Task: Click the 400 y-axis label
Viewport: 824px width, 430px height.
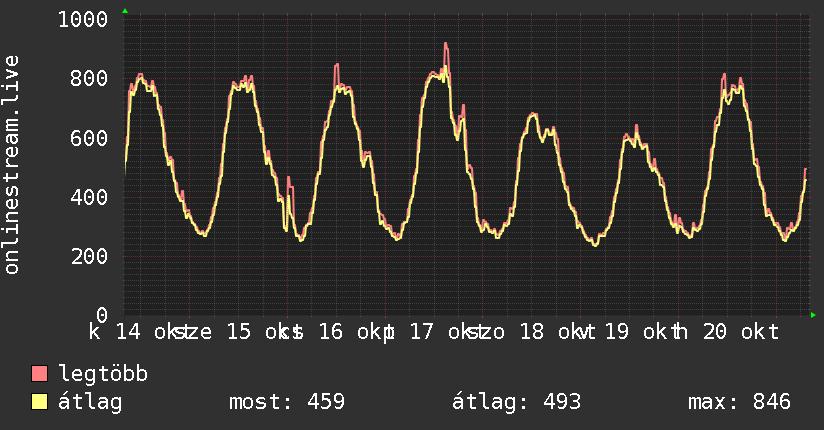Action: (89, 197)
